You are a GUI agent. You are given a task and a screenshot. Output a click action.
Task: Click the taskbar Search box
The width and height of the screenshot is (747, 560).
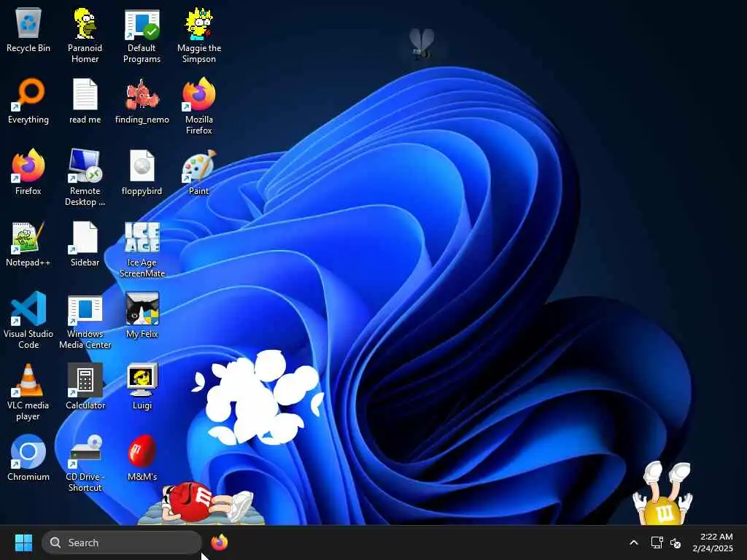pos(122,542)
